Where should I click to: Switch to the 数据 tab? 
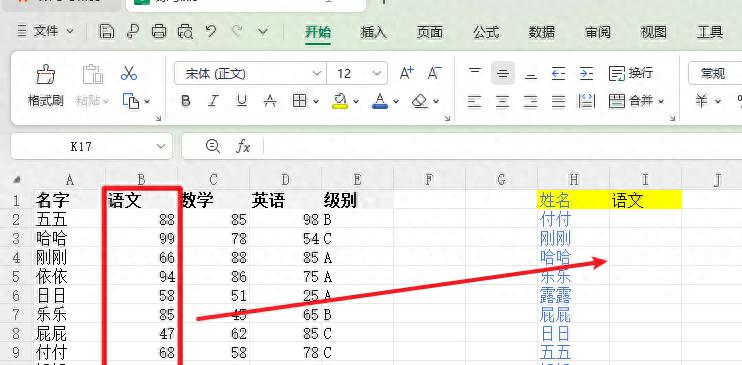click(x=542, y=32)
